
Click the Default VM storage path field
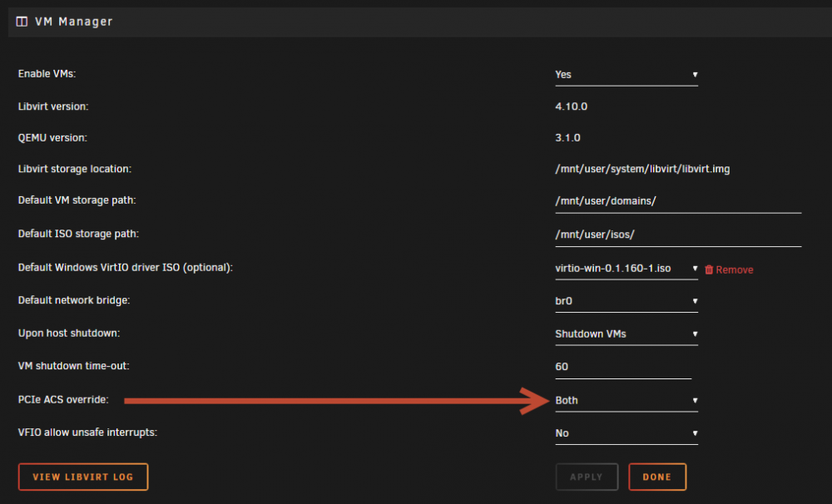point(678,201)
